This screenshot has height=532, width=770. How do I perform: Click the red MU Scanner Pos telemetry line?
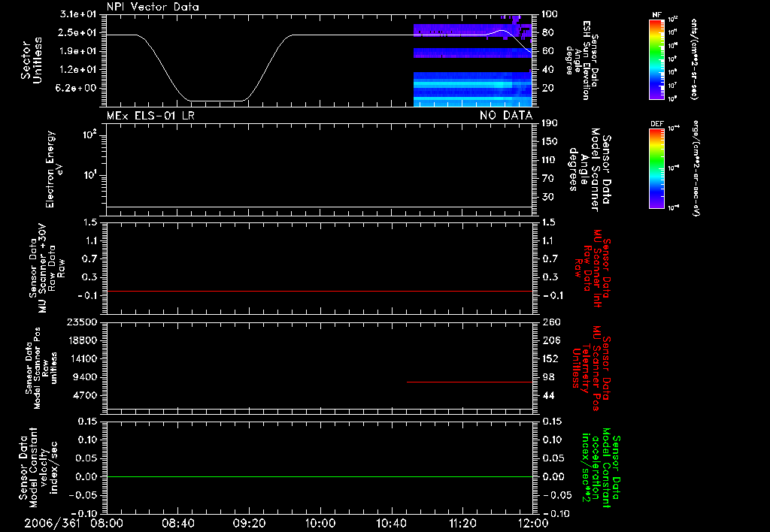pos(469,382)
